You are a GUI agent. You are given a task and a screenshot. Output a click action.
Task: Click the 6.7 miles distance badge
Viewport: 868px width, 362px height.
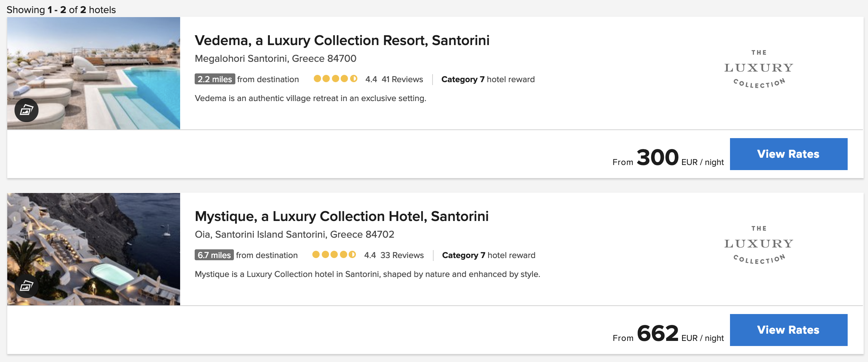tap(214, 255)
